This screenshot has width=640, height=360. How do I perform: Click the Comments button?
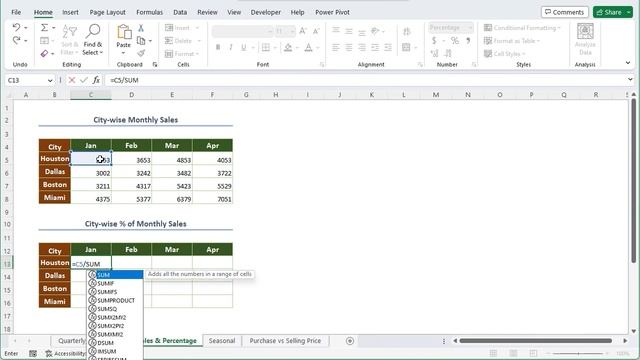coord(564,12)
